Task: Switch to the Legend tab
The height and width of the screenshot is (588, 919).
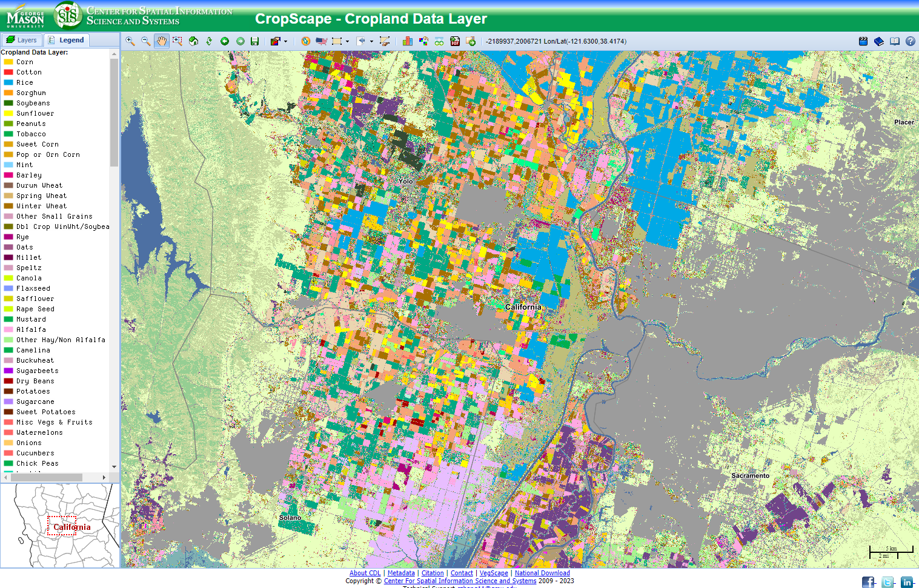Action: [67, 40]
